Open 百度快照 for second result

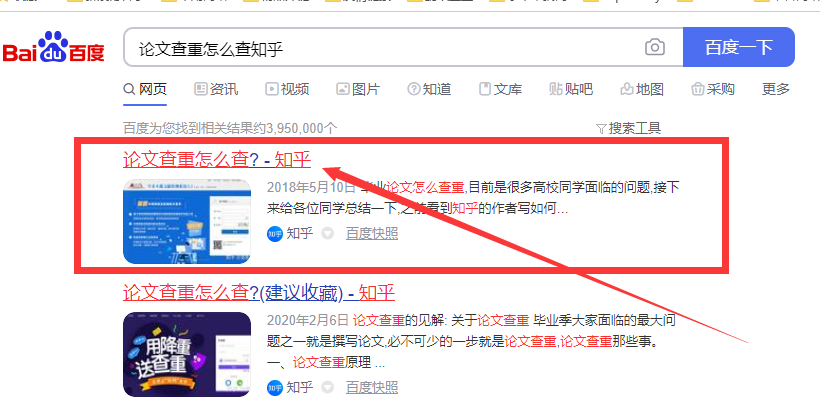pos(372,387)
